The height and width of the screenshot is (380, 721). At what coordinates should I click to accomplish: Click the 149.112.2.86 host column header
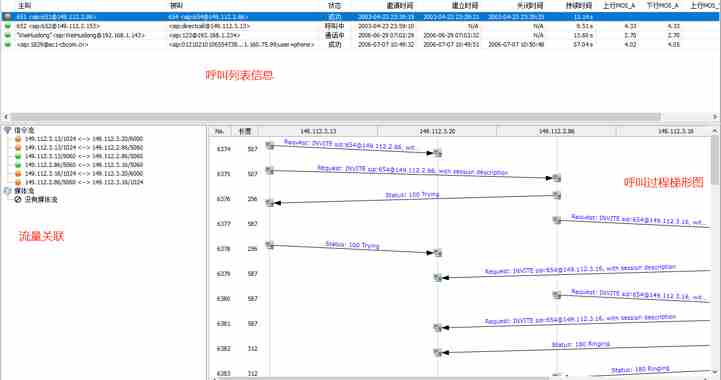click(x=556, y=131)
